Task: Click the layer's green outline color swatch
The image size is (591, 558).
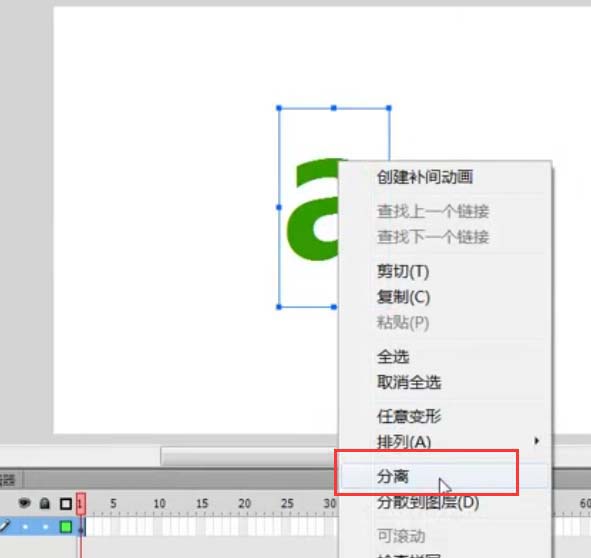Action: [66, 527]
